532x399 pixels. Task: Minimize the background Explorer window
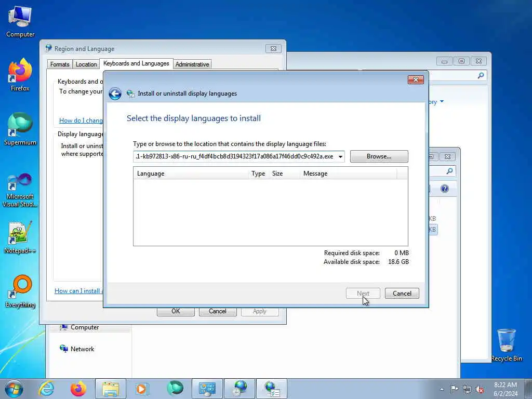click(445, 61)
